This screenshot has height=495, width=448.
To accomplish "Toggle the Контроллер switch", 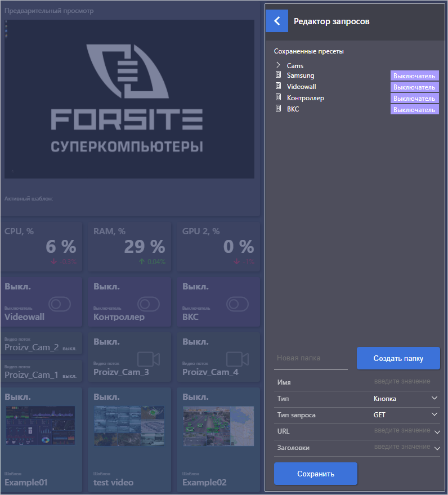I will click(149, 304).
